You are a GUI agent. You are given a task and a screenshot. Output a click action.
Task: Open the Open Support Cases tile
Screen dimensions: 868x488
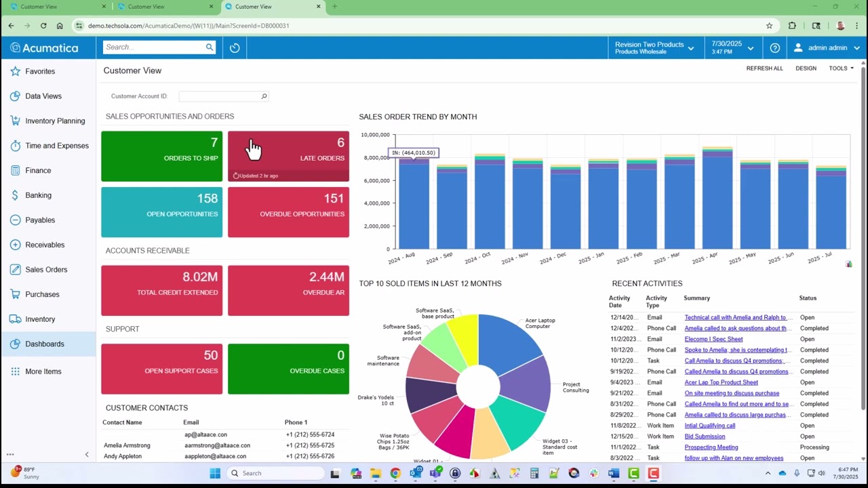tap(161, 369)
